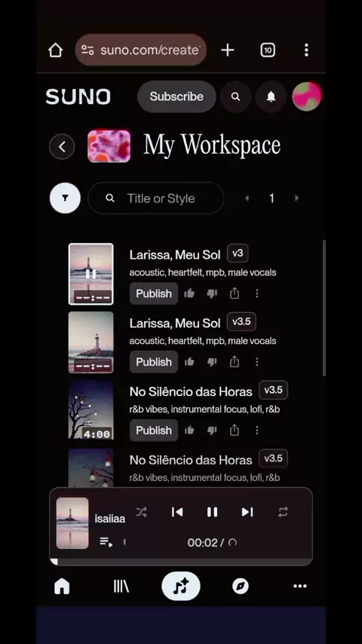
Task: Click the My Workspace cover image
Action: (x=109, y=146)
